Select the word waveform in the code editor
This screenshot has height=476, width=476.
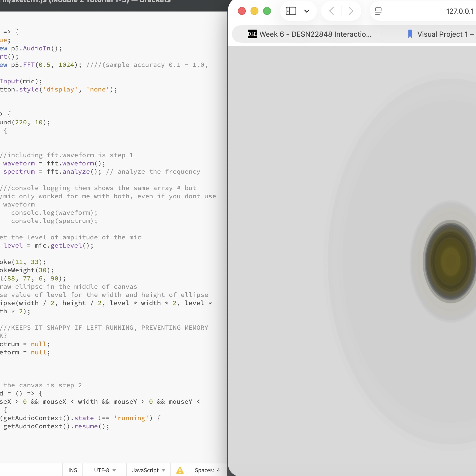click(19, 163)
